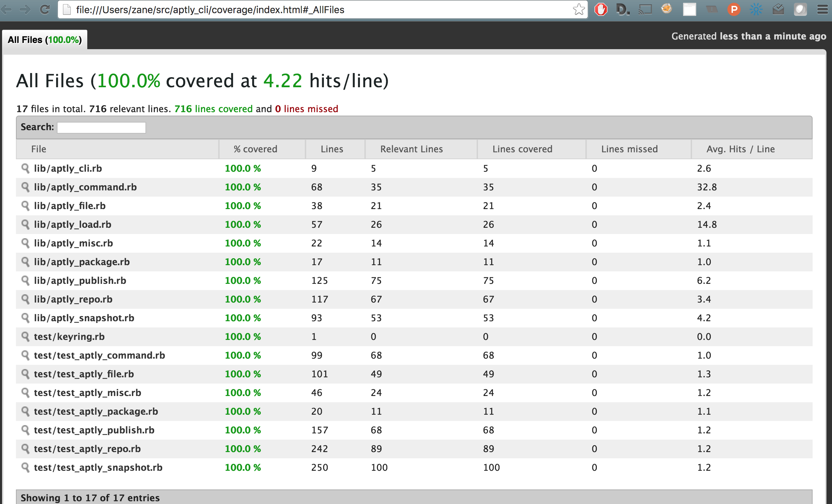832x504 pixels.
Task: Click magnifier icon beside lib/aptly_misc.rb
Action: [x=25, y=243]
